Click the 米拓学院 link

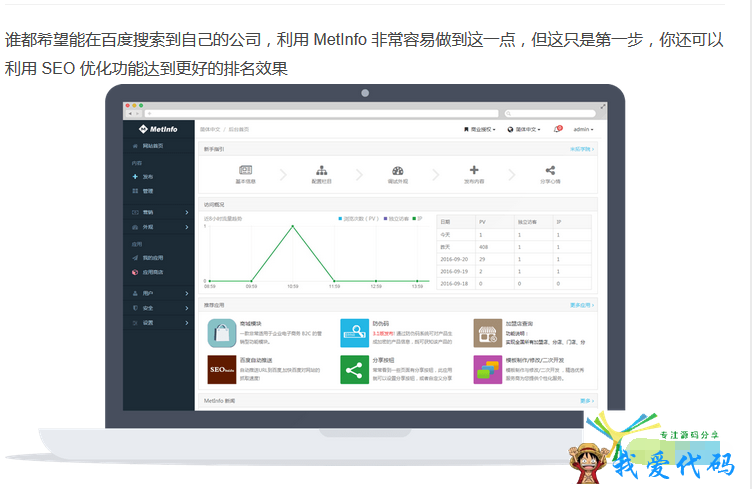[582, 149]
